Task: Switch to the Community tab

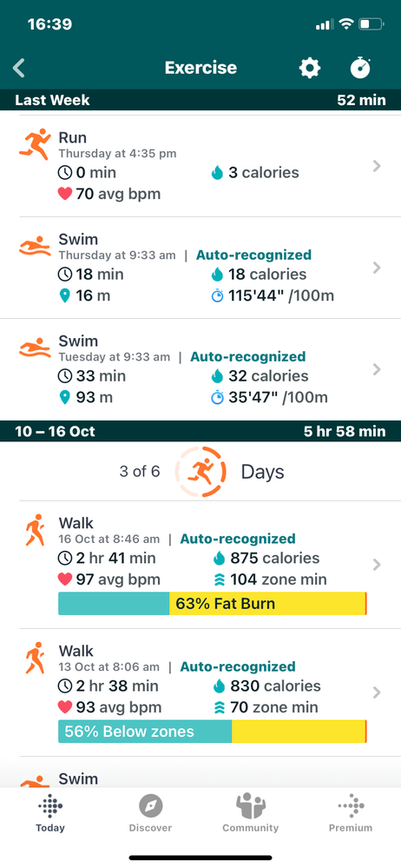Action: [x=251, y=813]
